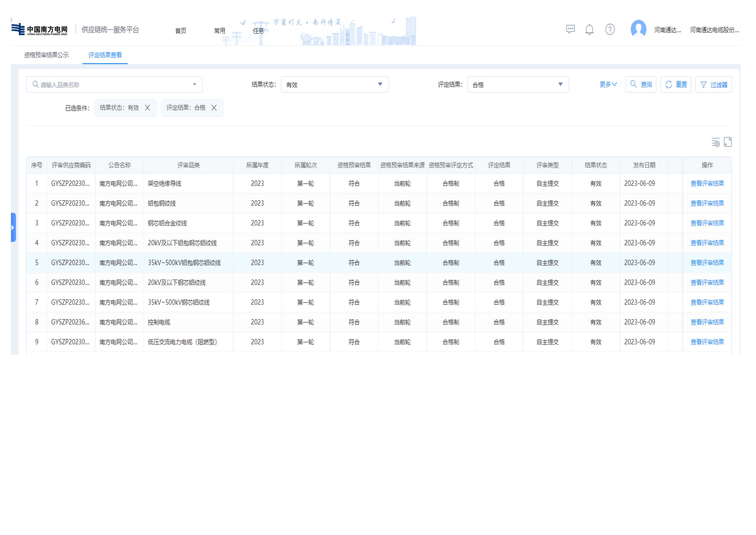Click the 品类名称 search input field
Viewport: 756px width, 535px height.
tap(112, 85)
